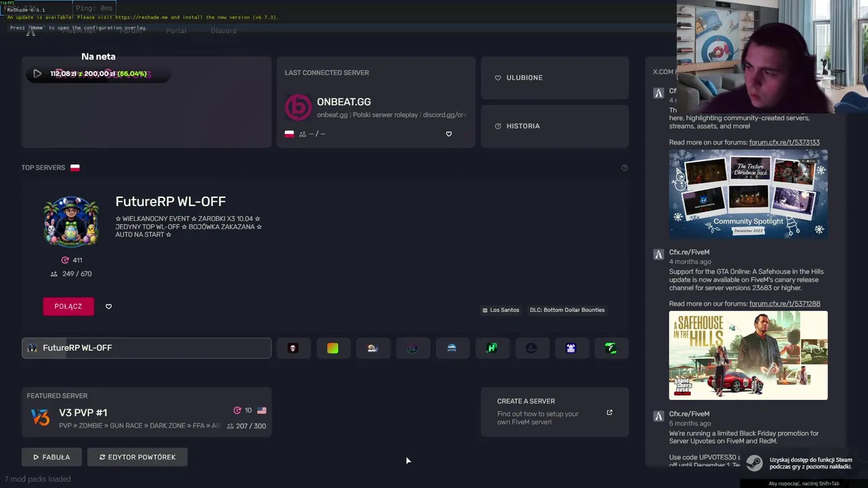Click Cfx.re/FiveM author of Safehouse post
Viewport: 868px width, 488px height.
689,252
